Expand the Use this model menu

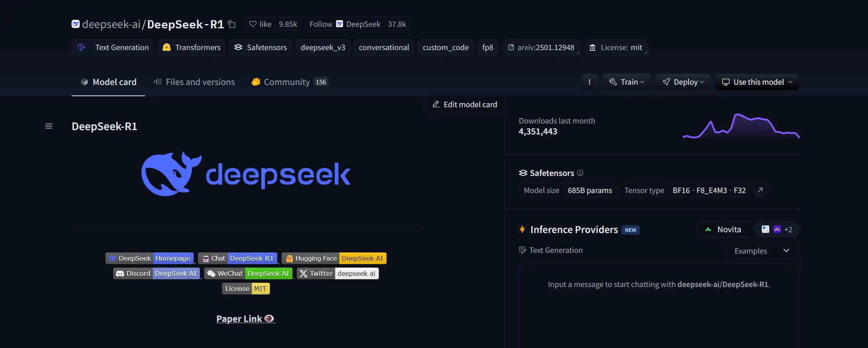coord(757,82)
